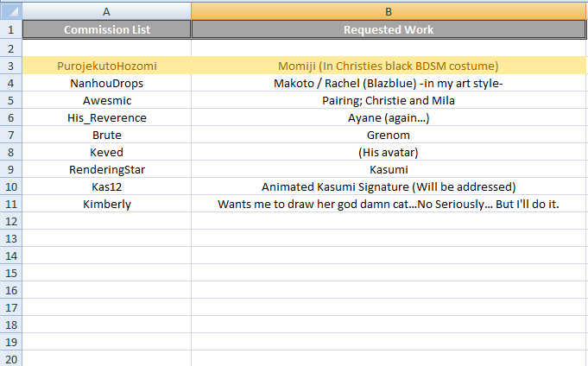Screen dimensions: 588x366
Task: Click the Awesmic cell
Action: [x=106, y=100]
